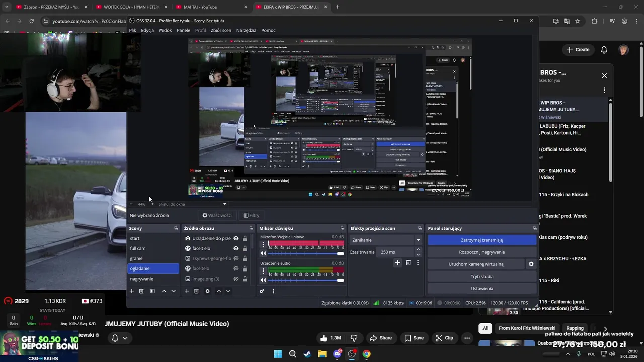Undock the Mikser dźwięku panel
The height and width of the screenshot is (362, 644).
click(x=342, y=228)
